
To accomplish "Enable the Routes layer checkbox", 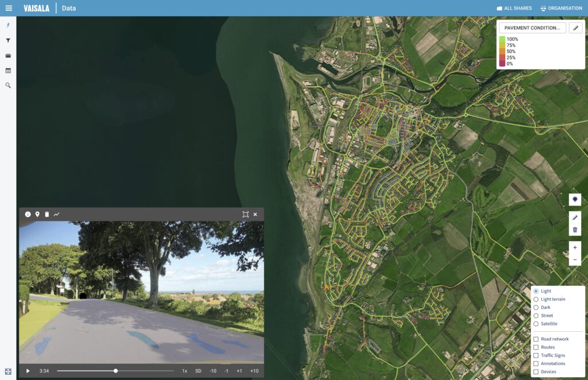I will coord(536,347).
